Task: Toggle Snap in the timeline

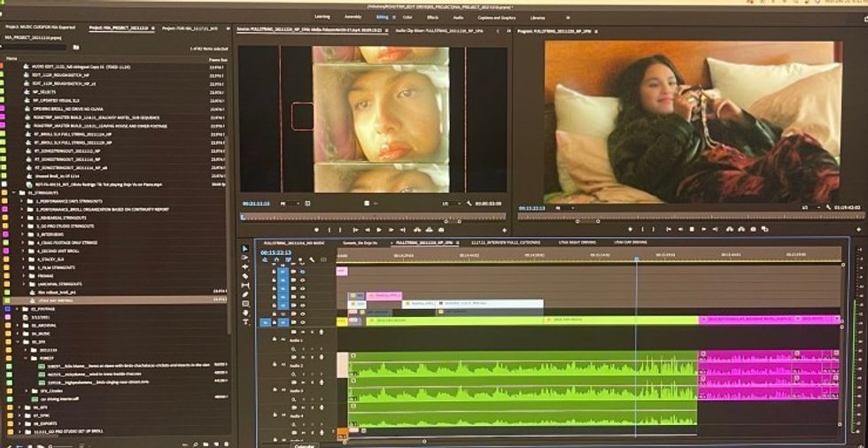Action: tap(276, 260)
